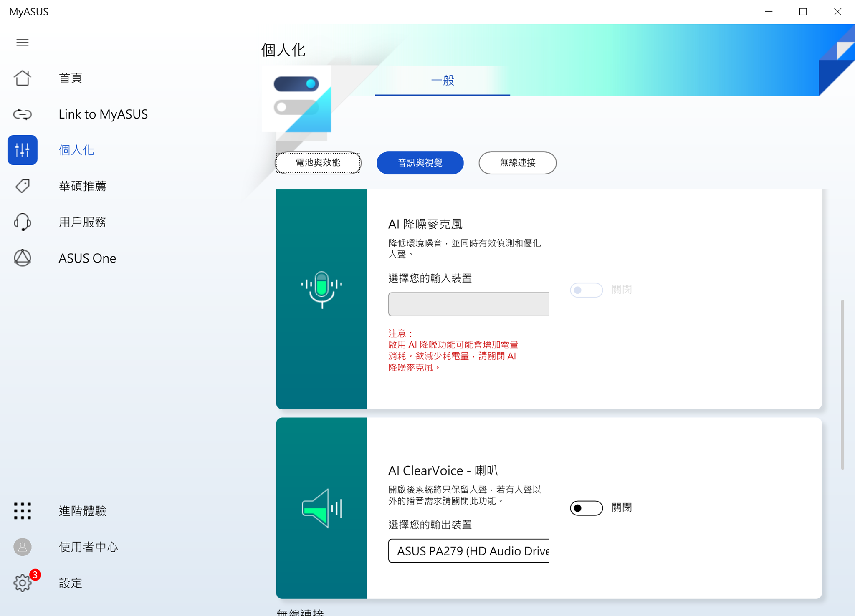Open the 首頁 home icon
Screen dimensions: 855x616
23,78
